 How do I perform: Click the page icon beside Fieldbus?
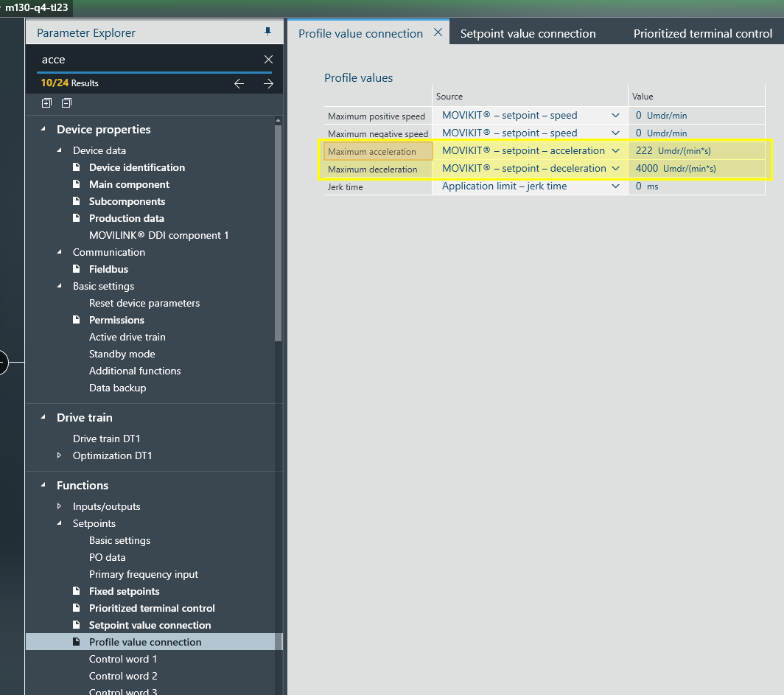click(77, 269)
